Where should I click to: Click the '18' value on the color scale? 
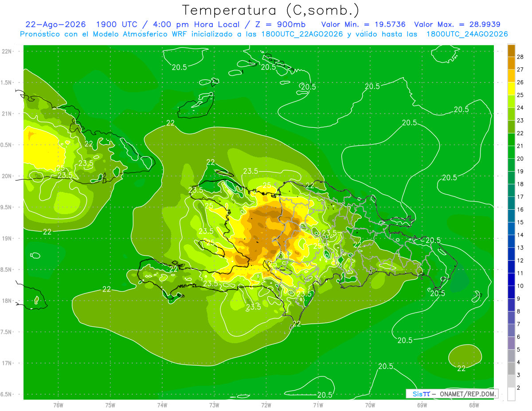[520, 184]
